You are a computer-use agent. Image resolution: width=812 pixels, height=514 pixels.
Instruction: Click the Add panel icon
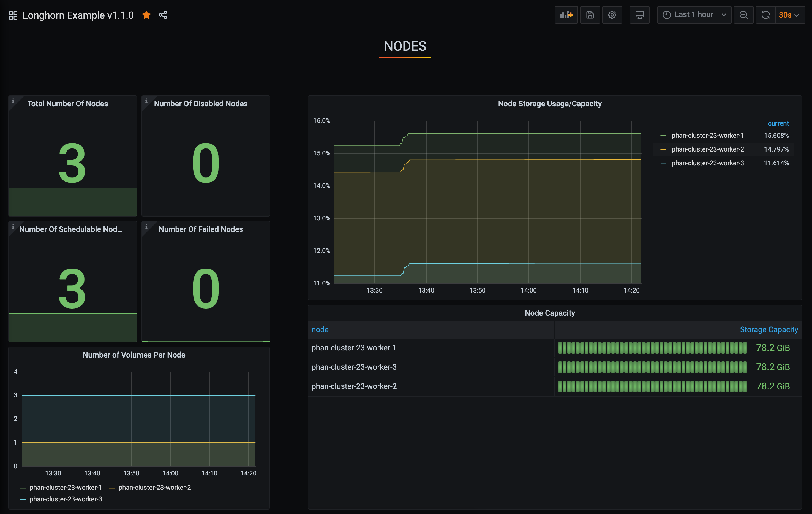566,15
